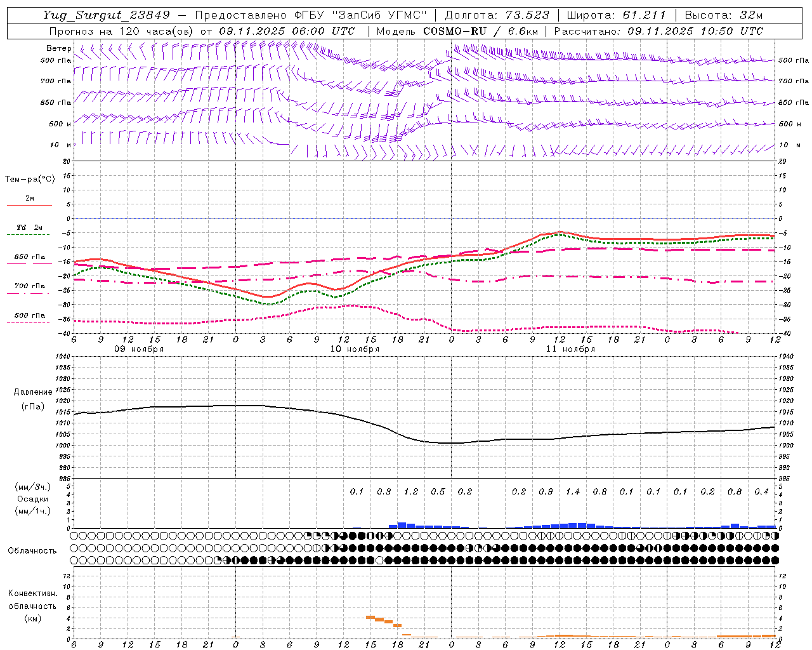Image resolution: width=812 pixels, height=650 pixels.
Task: Click the Облачность cloud cover label
Action: 32,550
